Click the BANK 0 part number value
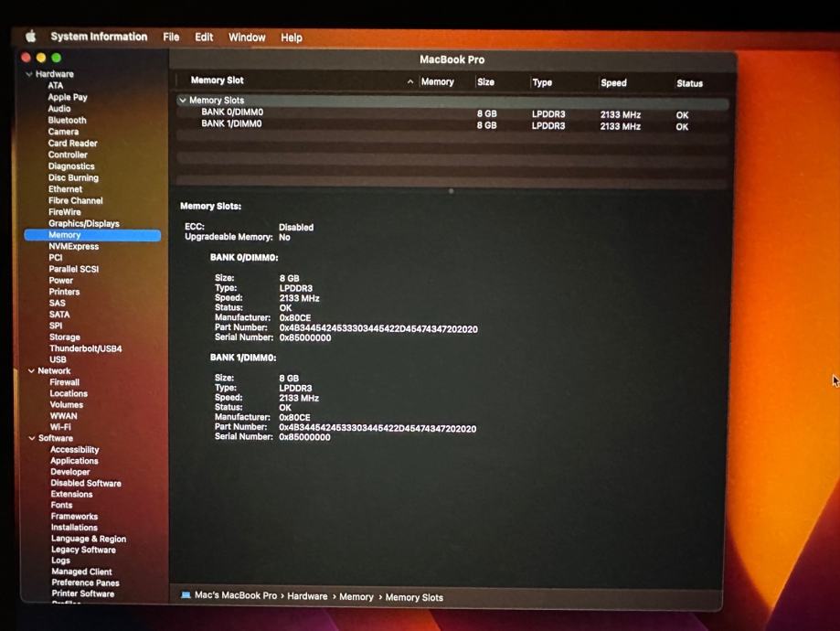Image resolution: width=840 pixels, height=631 pixels. click(x=378, y=328)
